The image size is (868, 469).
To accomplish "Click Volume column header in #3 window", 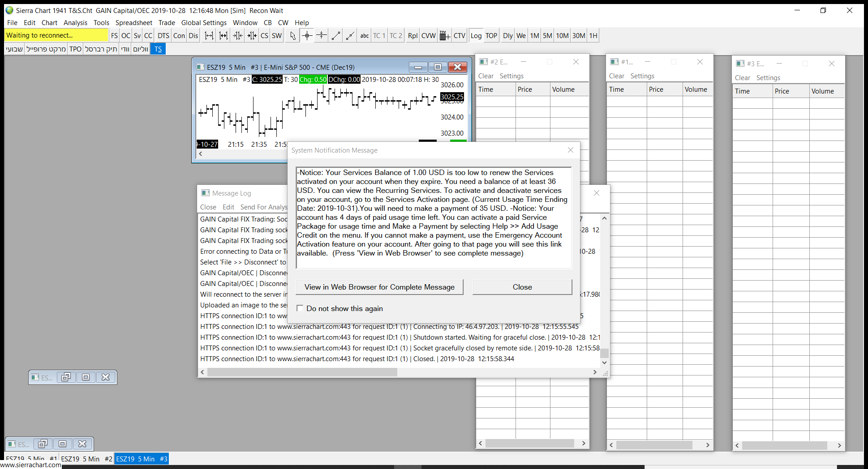I will coord(827,91).
